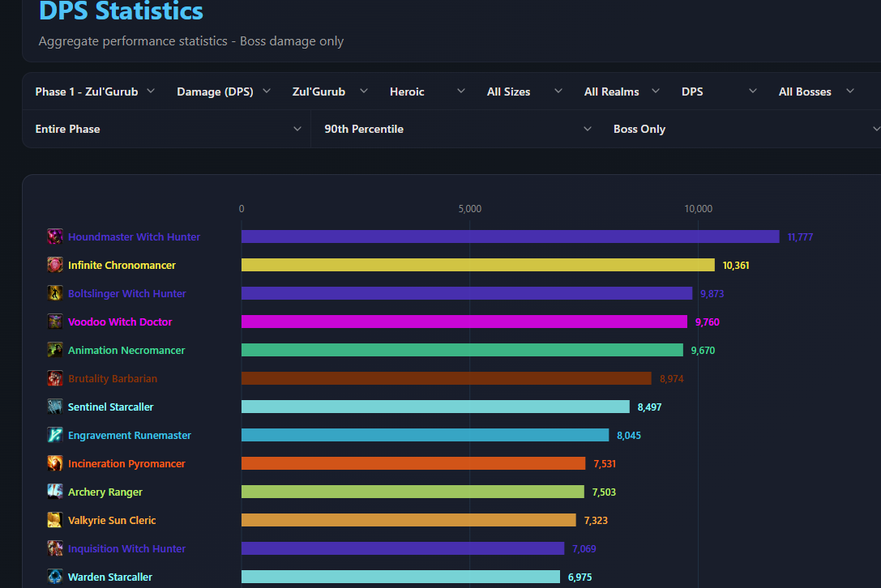Open the Heroic difficulty dropdown
This screenshot has height=588, width=881.
pyautogui.click(x=427, y=92)
